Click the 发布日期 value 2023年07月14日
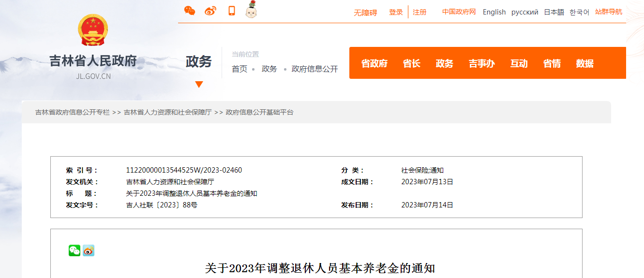Viewport: 644px width, 278px height. pyautogui.click(x=427, y=205)
